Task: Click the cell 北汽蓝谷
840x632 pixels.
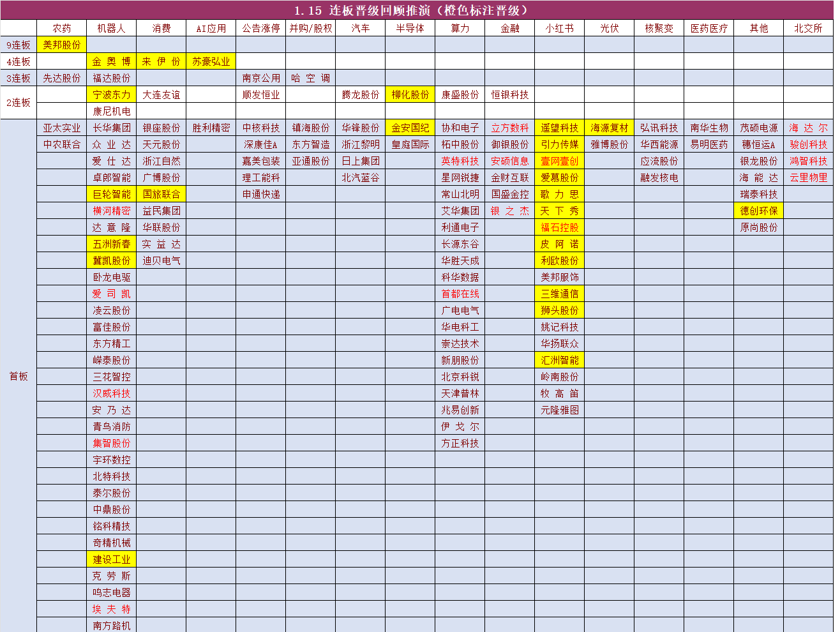Action: 361,177
